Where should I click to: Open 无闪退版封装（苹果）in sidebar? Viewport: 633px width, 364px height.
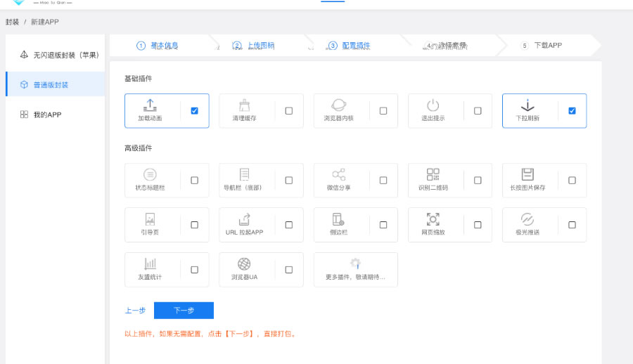[x=56, y=55]
